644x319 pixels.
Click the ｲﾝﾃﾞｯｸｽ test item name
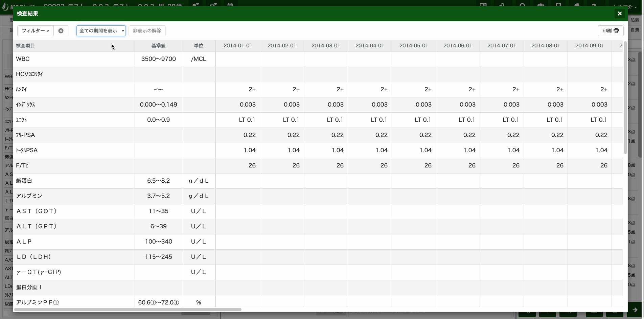(25, 105)
